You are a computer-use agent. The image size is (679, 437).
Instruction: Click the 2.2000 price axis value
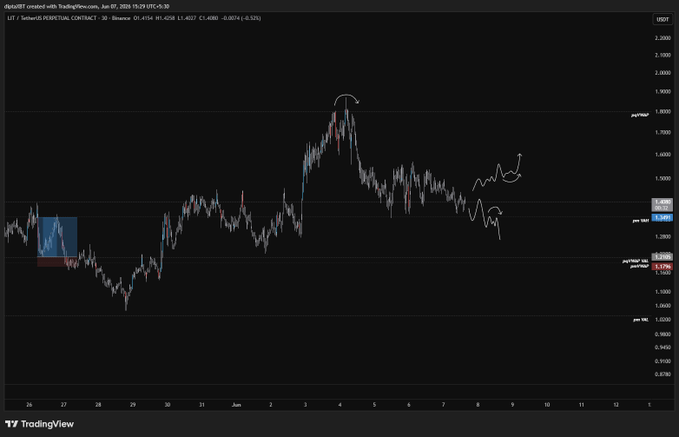pyautogui.click(x=663, y=38)
